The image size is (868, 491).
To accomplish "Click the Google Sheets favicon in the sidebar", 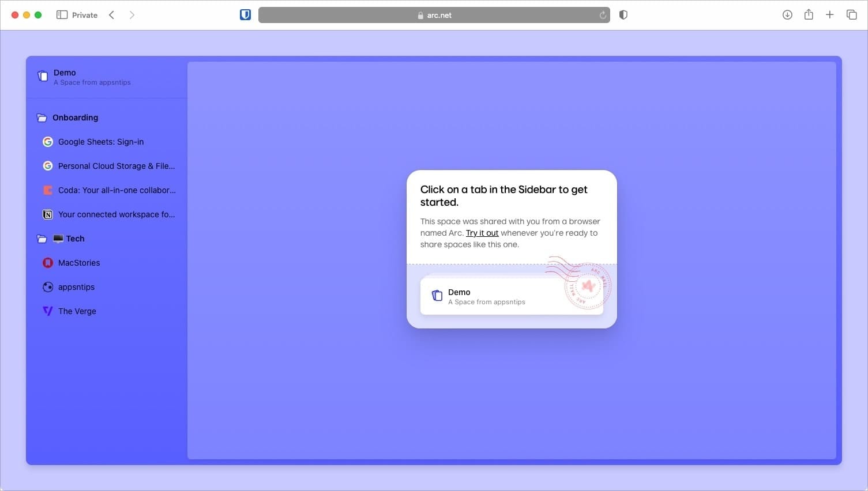I will pos(48,141).
